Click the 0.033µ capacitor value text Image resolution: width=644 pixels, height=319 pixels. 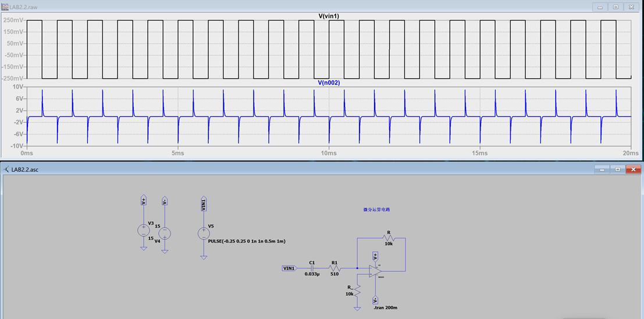pos(312,274)
